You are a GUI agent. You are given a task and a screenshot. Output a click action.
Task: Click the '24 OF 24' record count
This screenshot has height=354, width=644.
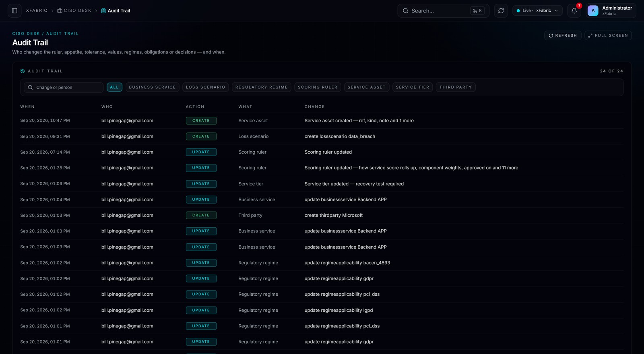(611, 71)
